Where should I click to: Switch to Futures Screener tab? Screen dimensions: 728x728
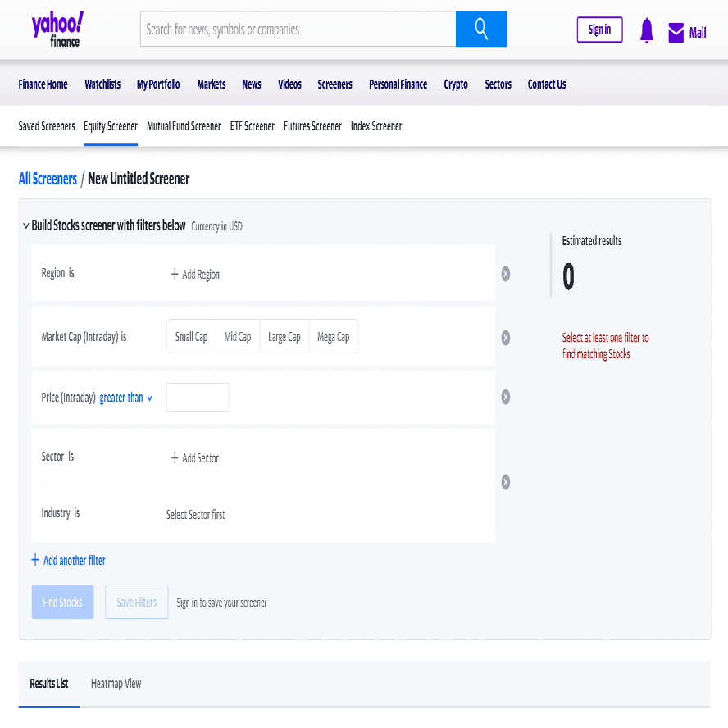click(x=312, y=126)
